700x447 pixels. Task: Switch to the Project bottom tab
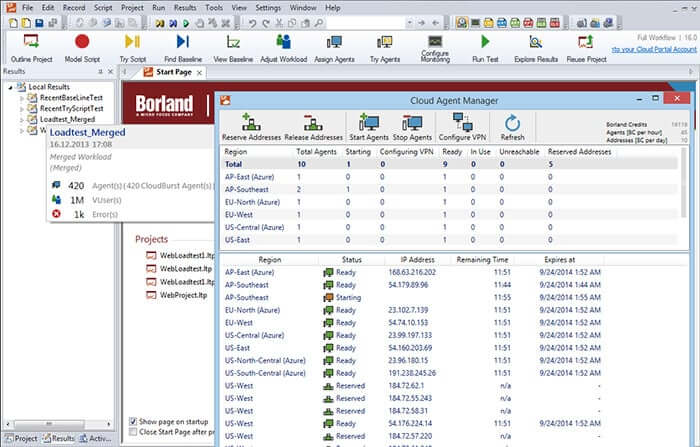21,439
